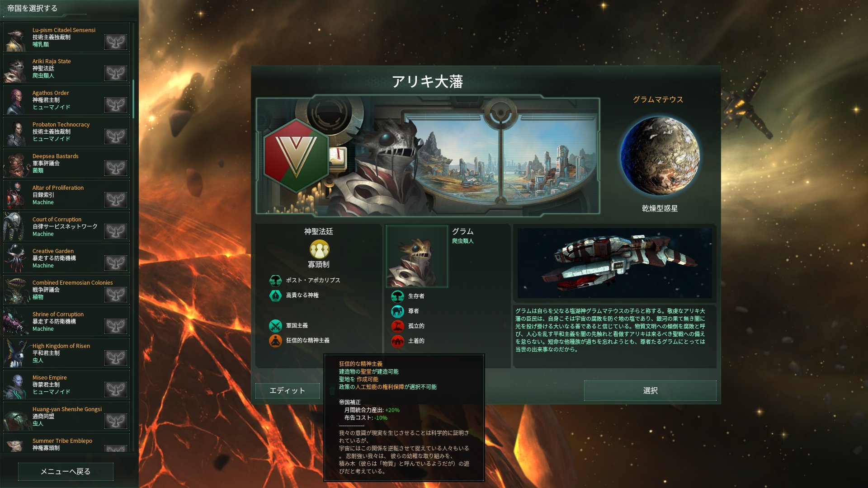The height and width of the screenshot is (488, 868).
Task: Click the 尊者 trait icon
Action: click(x=397, y=311)
